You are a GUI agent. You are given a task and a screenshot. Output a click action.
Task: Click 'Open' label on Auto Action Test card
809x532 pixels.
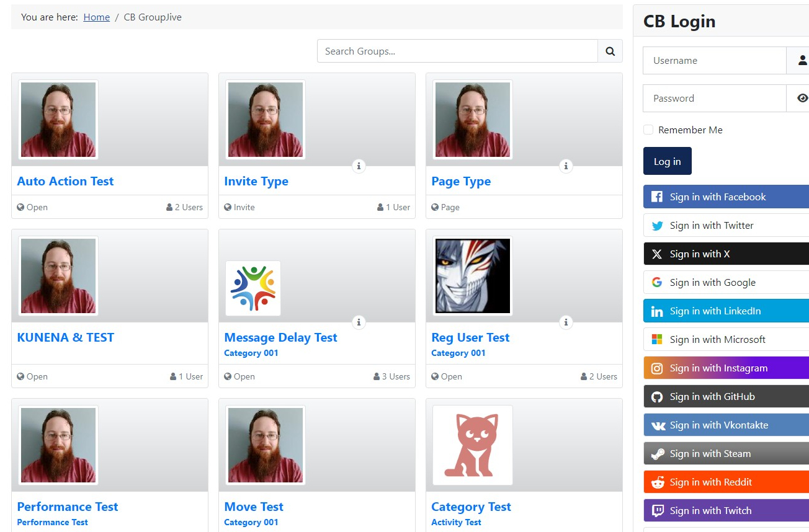coord(32,207)
